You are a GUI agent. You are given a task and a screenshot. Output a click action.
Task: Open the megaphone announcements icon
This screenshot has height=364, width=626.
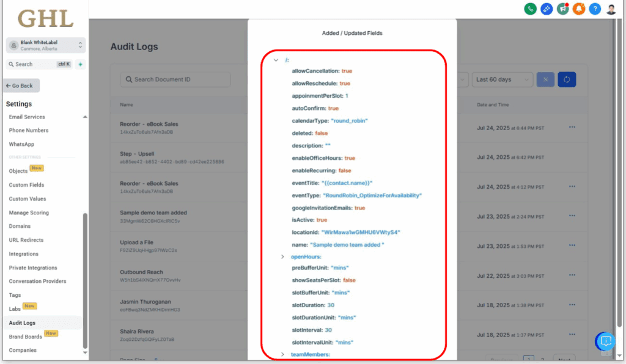pyautogui.click(x=562, y=9)
